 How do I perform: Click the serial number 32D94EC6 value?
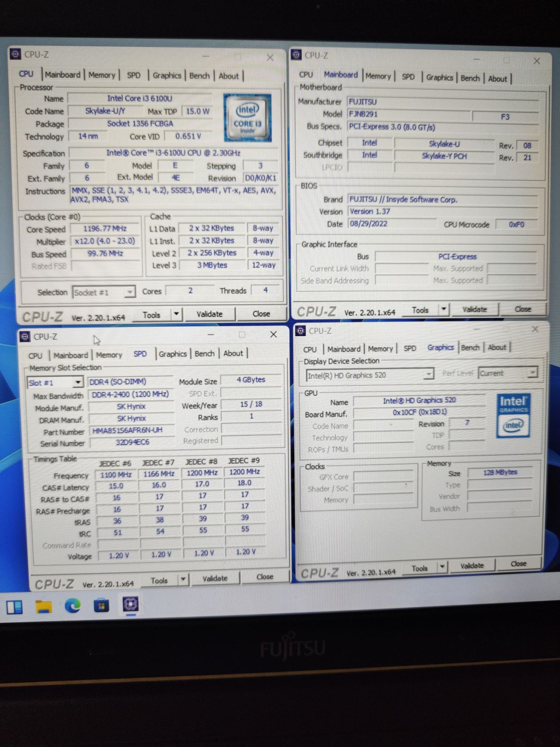click(132, 442)
